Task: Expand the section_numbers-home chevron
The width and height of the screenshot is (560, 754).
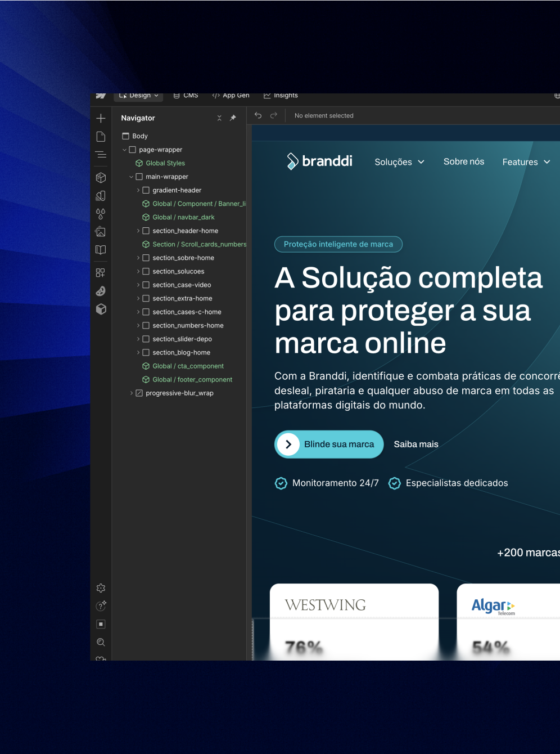Action: (138, 325)
